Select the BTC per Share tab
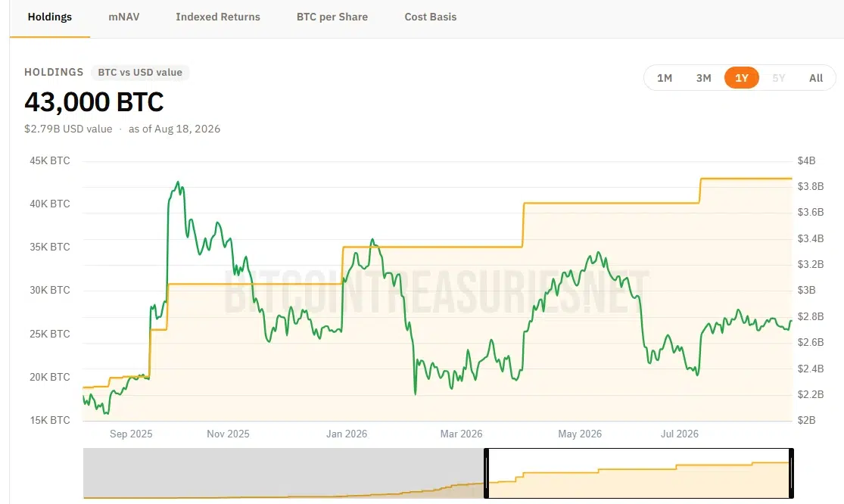The width and height of the screenshot is (844, 504). click(x=332, y=17)
